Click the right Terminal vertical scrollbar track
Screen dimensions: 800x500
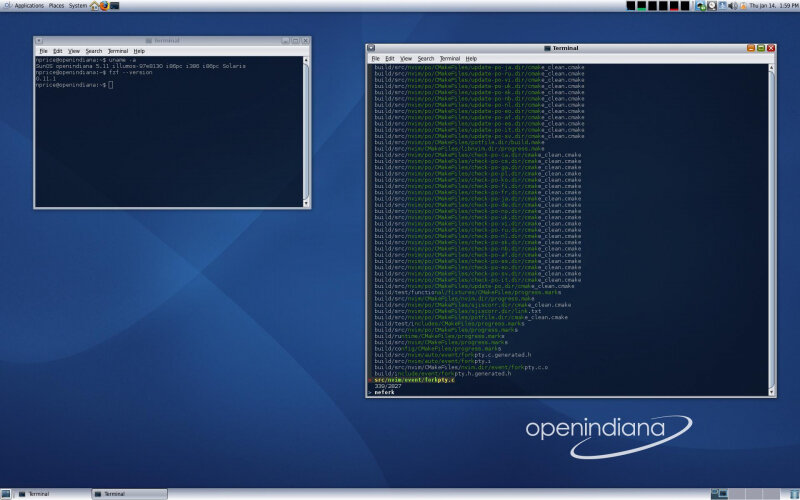pos(771,230)
